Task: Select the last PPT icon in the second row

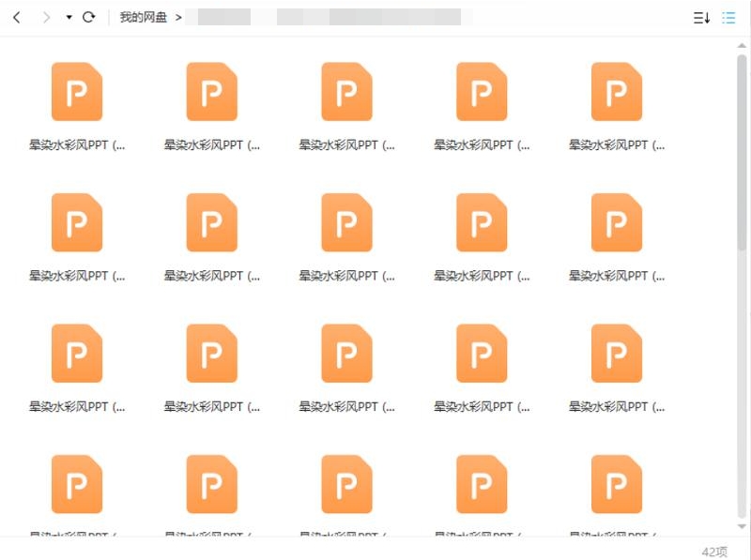Action: click(x=615, y=222)
